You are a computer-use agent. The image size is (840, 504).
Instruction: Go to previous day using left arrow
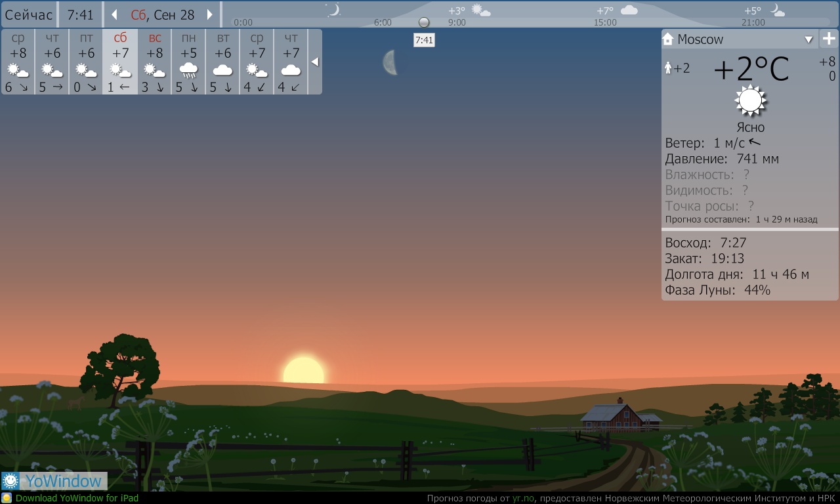[114, 14]
